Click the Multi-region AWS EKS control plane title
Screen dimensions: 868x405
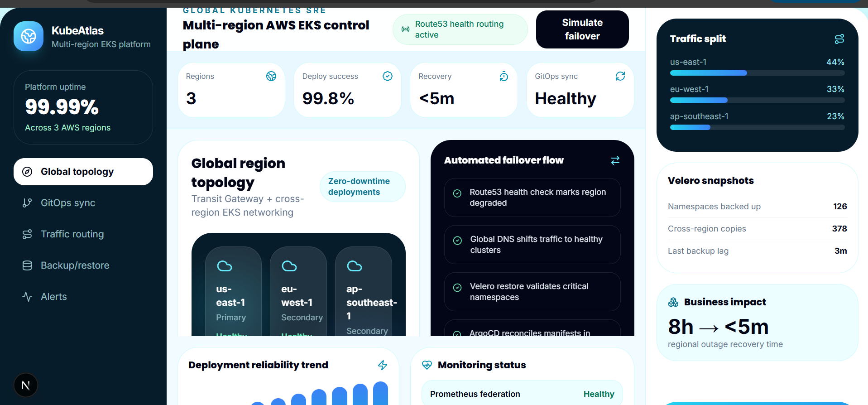[276, 34]
